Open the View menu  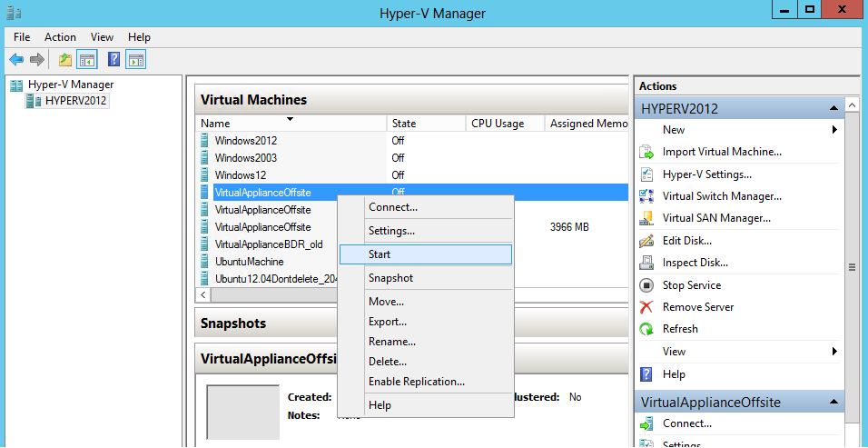point(102,37)
